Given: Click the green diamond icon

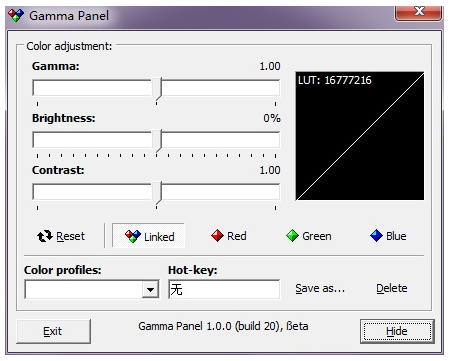Looking at the screenshot, I should [292, 236].
